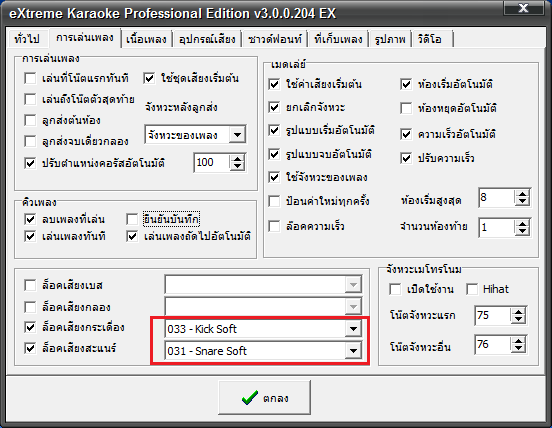The width and height of the screenshot is (552, 428).
Task: Toggle the ล็อคความเร็ว checkbox
Action: point(274,226)
